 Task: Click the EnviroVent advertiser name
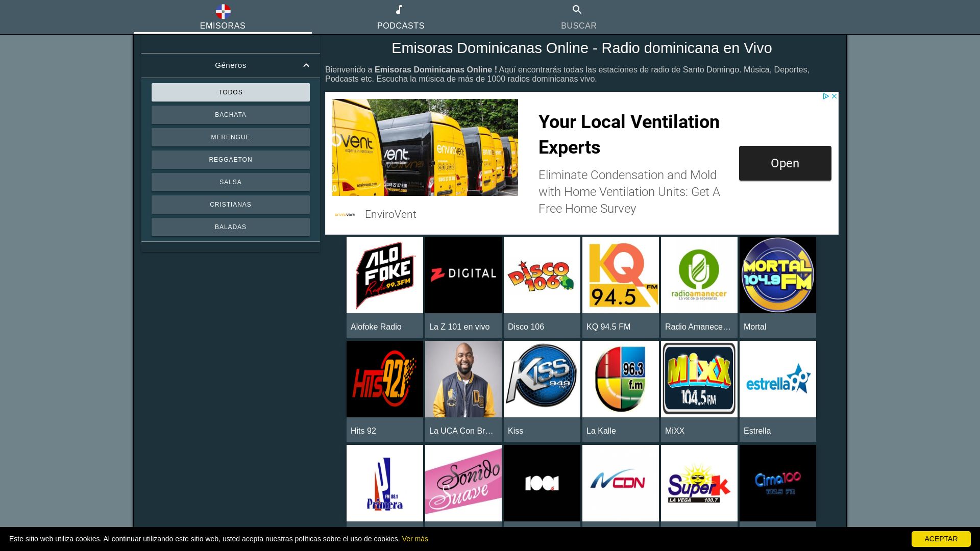(x=390, y=214)
